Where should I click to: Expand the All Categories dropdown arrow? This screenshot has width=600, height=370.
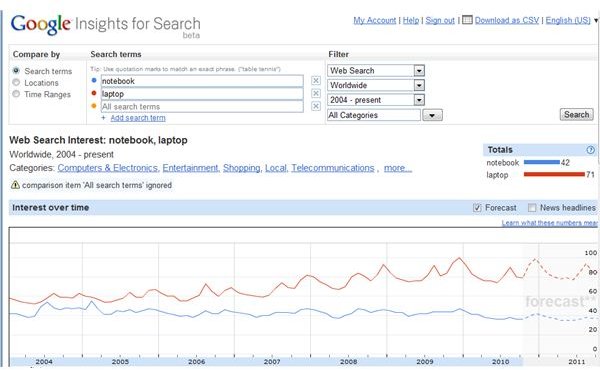coord(432,115)
